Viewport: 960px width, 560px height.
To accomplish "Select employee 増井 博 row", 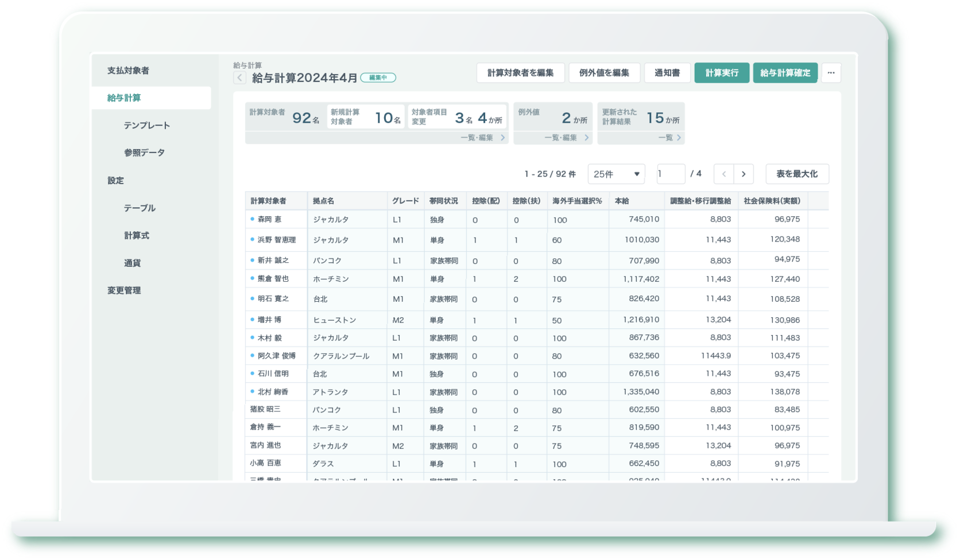I will point(537,320).
